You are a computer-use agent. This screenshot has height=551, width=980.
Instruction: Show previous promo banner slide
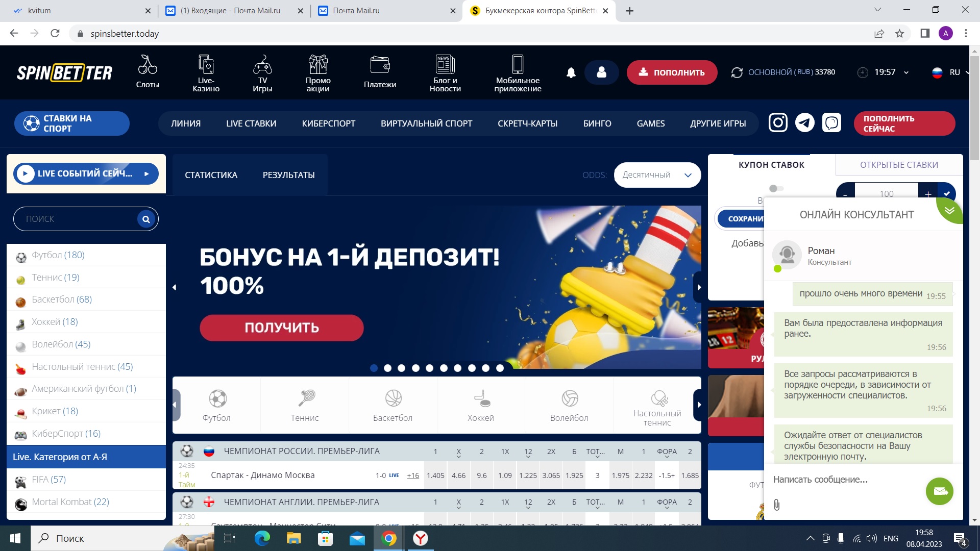(x=175, y=287)
